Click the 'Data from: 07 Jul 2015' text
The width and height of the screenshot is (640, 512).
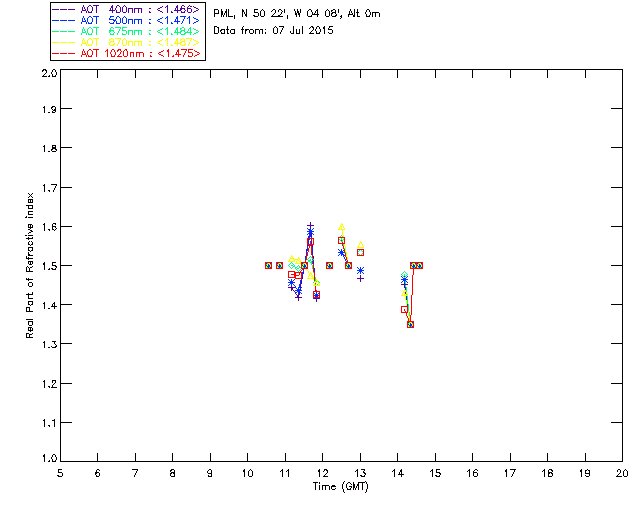click(x=273, y=31)
